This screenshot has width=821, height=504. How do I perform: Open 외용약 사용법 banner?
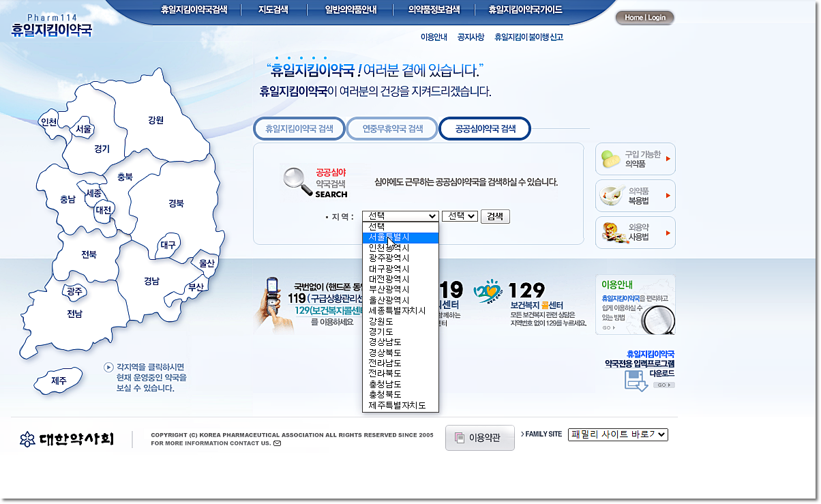click(x=635, y=233)
